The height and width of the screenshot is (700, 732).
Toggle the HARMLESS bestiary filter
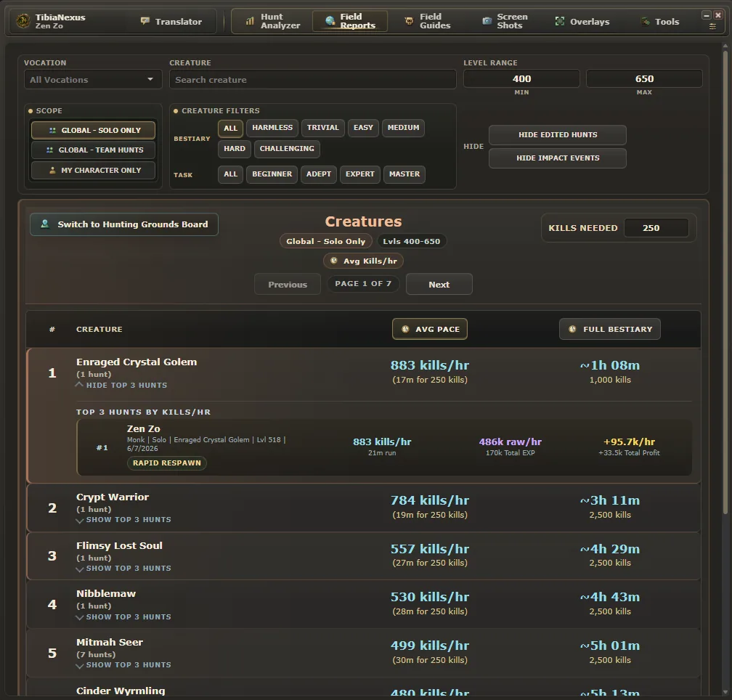[272, 128]
